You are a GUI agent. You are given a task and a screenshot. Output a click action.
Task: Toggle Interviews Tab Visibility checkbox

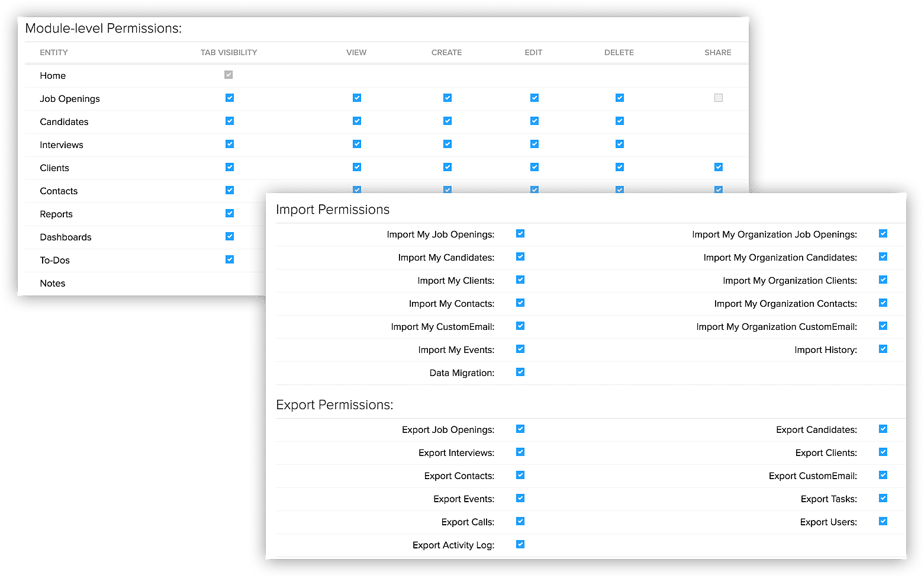pos(230,144)
